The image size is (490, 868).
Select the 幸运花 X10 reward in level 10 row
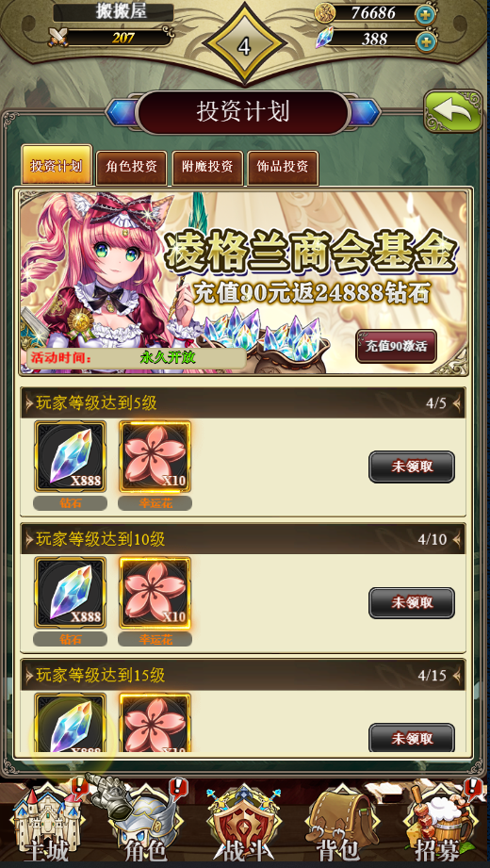155,592
